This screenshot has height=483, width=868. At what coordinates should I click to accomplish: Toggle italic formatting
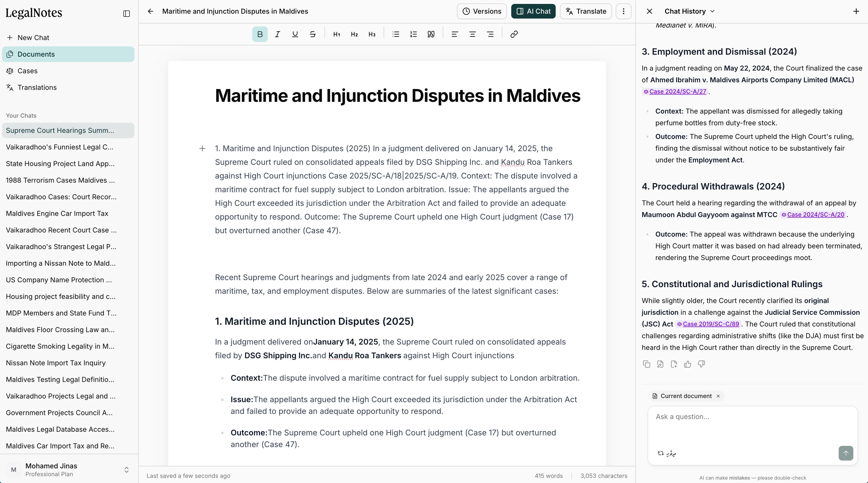pos(277,34)
